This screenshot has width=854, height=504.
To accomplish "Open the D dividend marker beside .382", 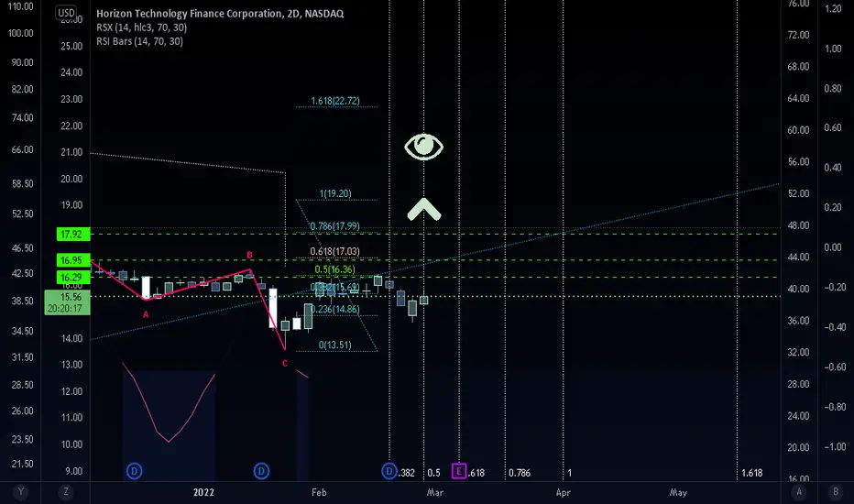I will point(389,471).
